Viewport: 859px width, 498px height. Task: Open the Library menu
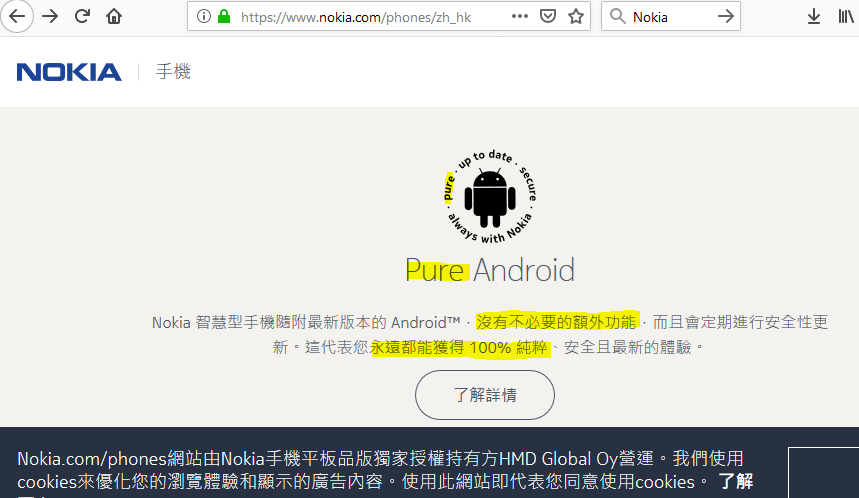(x=845, y=16)
